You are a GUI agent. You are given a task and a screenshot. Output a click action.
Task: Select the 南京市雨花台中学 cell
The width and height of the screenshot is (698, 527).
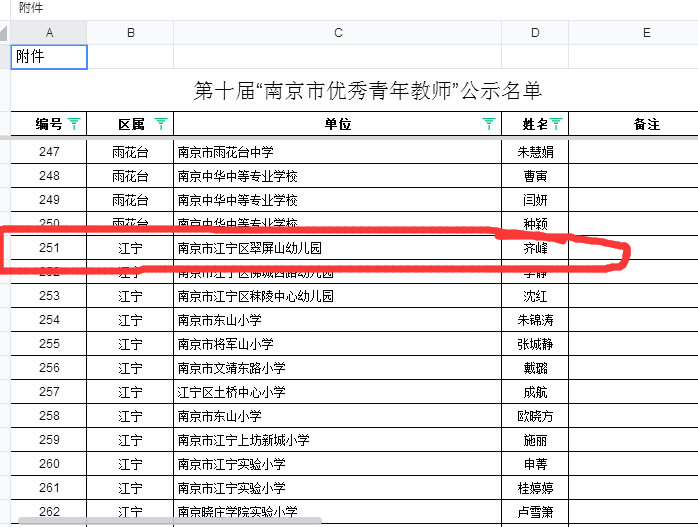click(337, 152)
